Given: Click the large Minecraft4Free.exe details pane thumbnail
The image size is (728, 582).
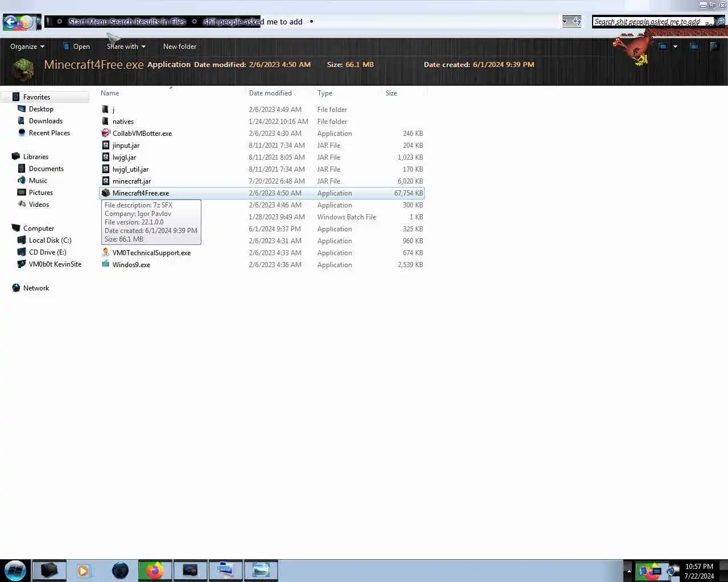Looking at the screenshot, I should (23, 70).
